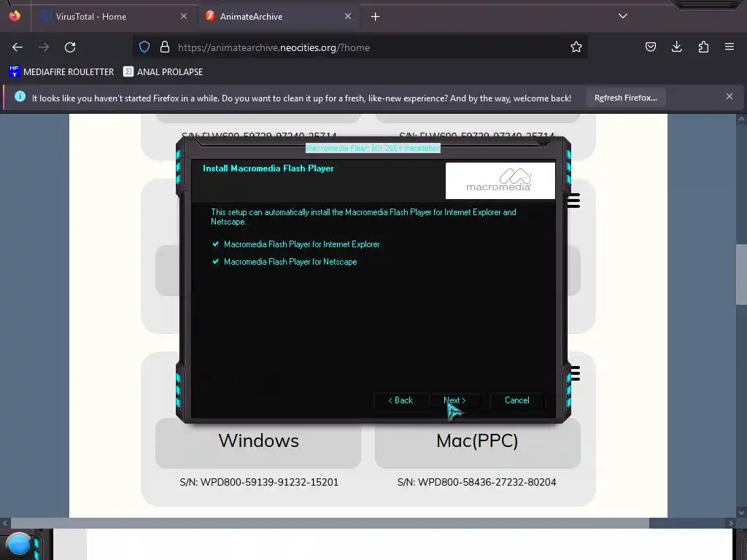Toggle Flash Player for Internet Explorer checkbox
Viewport: 747px width, 560px height.
coord(215,244)
